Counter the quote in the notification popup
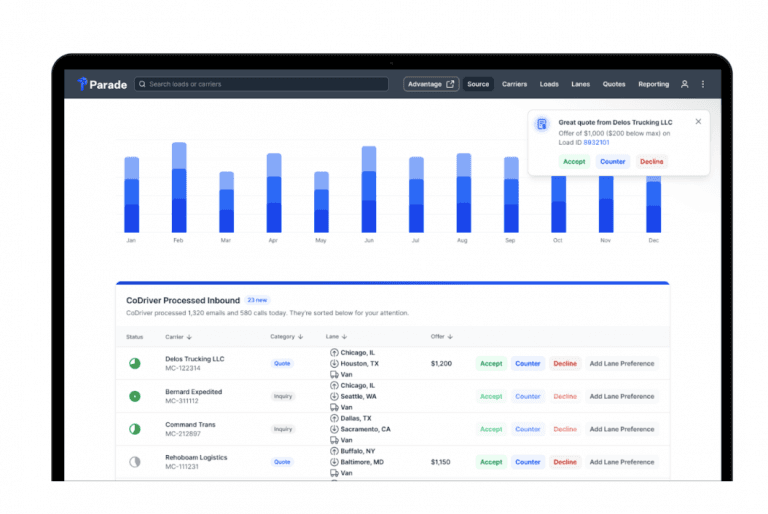 pos(613,161)
